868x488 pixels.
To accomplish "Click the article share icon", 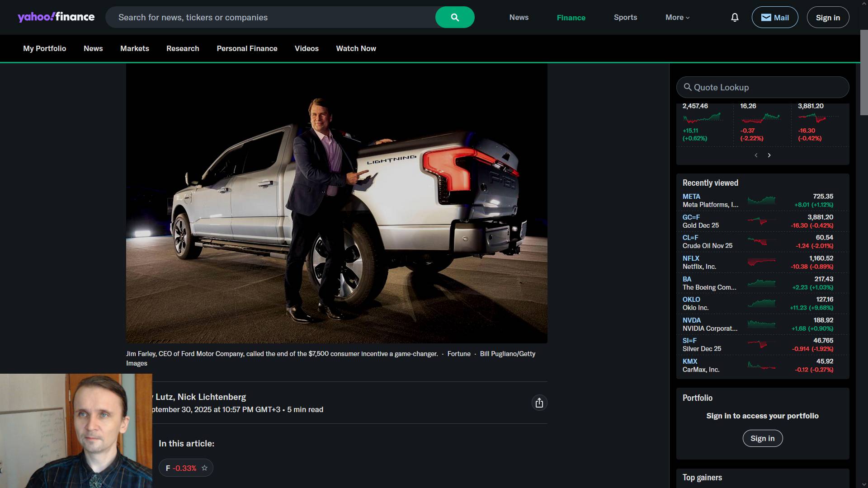I will (x=539, y=403).
